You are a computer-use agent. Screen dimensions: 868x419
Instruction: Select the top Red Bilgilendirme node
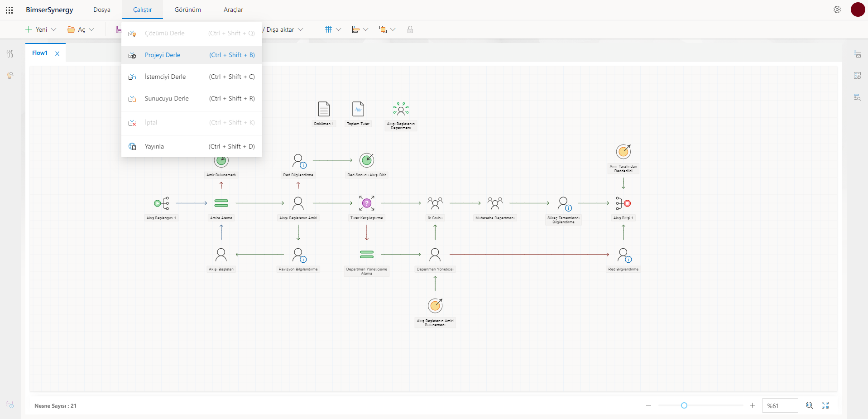(x=299, y=161)
